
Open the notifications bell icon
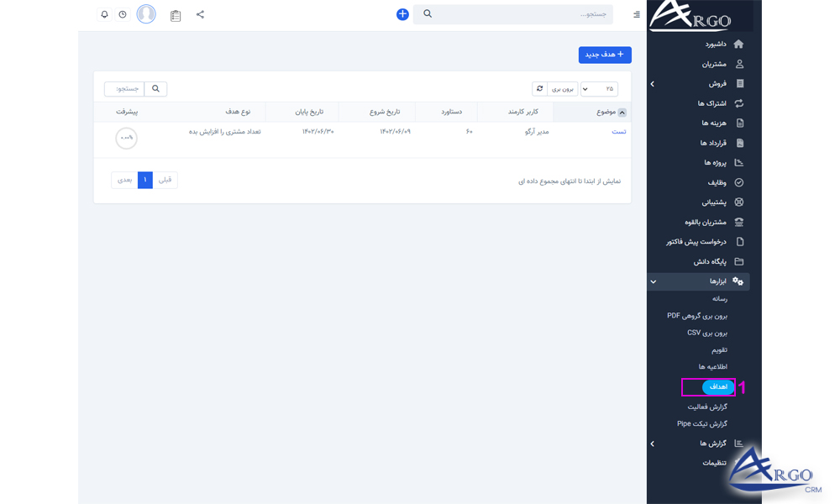point(104,14)
